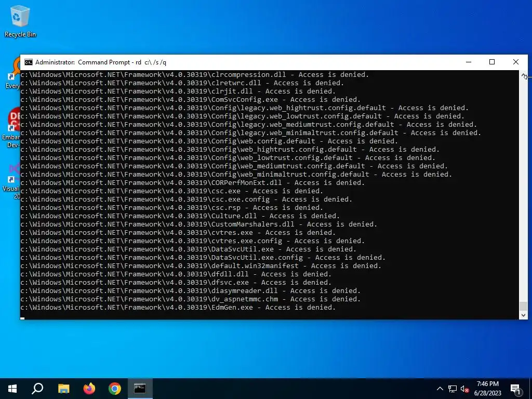532x399 pixels.
Task: Click the console scrollbar up arrow
Action: click(524, 76)
